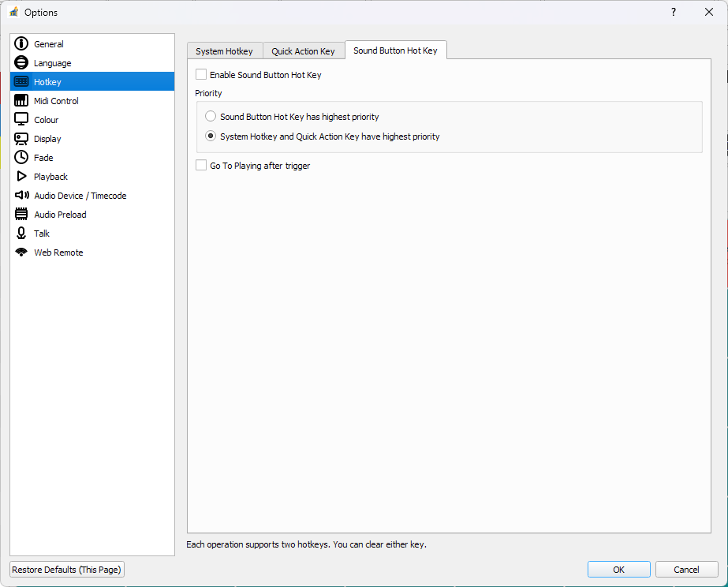The width and height of the screenshot is (728, 587).
Task: Select Sound Button Hot Key highest priority
Action: point(211,115)
